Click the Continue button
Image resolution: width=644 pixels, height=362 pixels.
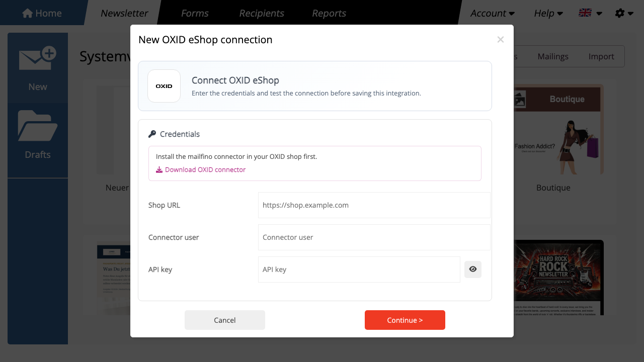[x=405, y=320]
